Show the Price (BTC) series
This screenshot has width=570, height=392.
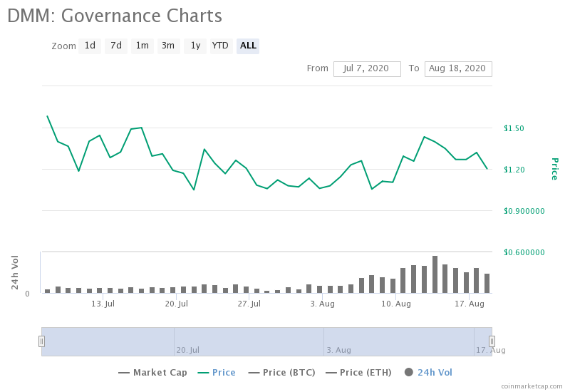(x=281, y=372)
